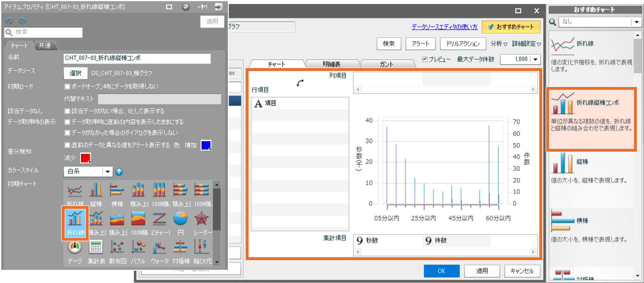
Task: Switch to the ガント tab
Action: (x=386, y=64)
